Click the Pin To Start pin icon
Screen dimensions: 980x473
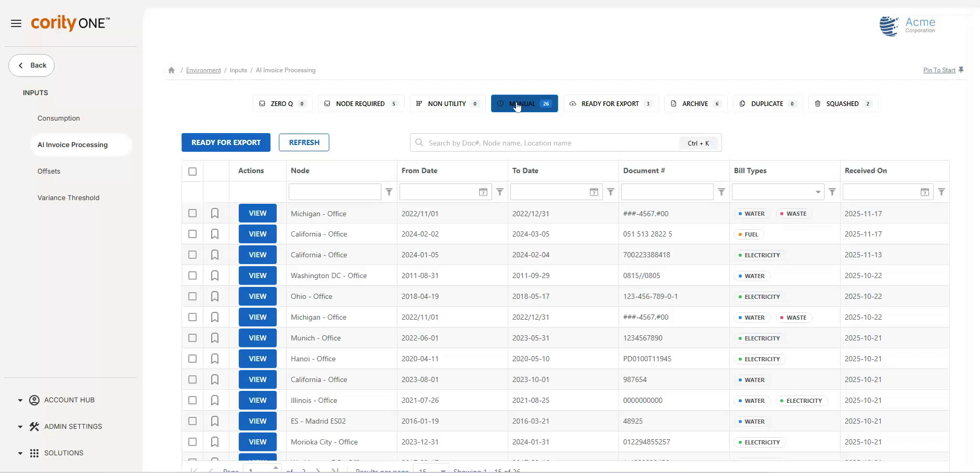[x=961, y=69]
